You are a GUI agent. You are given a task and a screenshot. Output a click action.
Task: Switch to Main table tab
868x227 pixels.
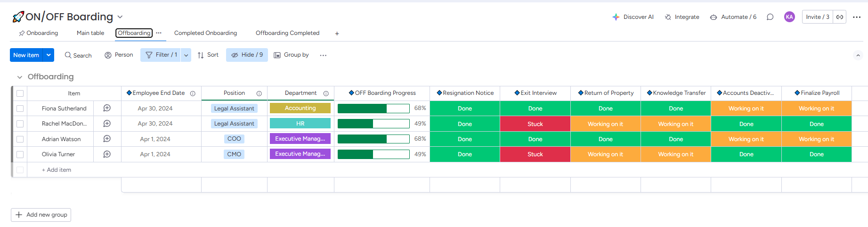tap(90, 33)
